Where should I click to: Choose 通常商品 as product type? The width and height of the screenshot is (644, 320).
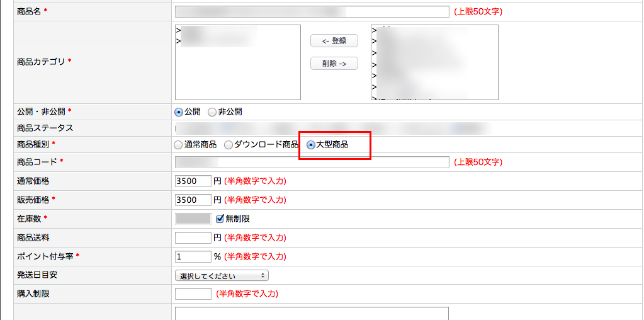[179, 145]
